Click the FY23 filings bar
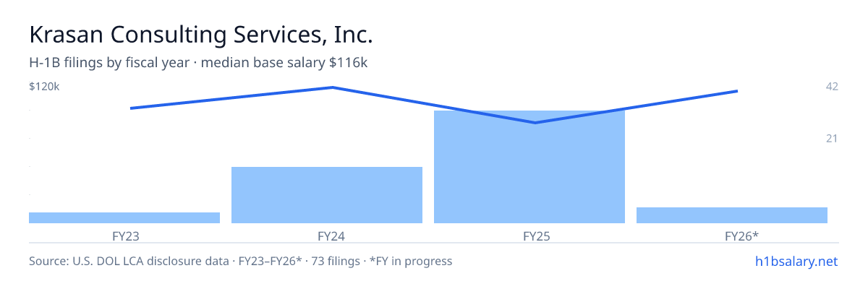The width and height of the screenshot is (868, 289). [124, 217]
